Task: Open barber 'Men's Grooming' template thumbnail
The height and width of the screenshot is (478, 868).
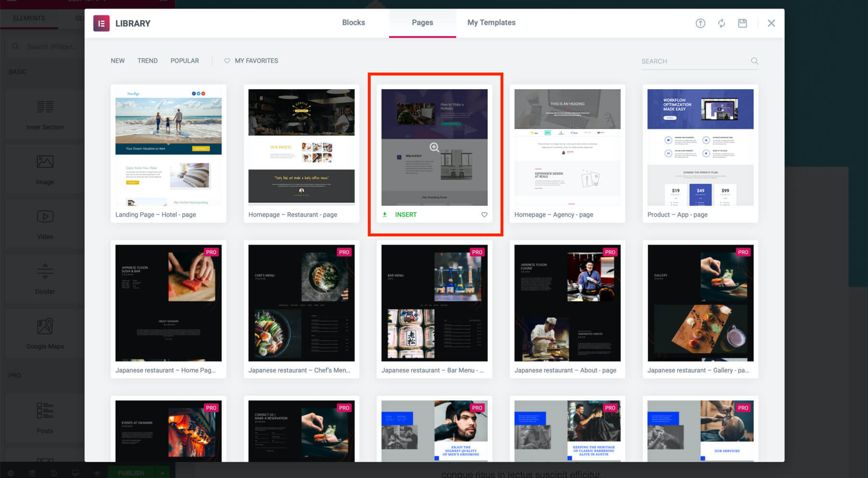Action: [x=434, y=431]
